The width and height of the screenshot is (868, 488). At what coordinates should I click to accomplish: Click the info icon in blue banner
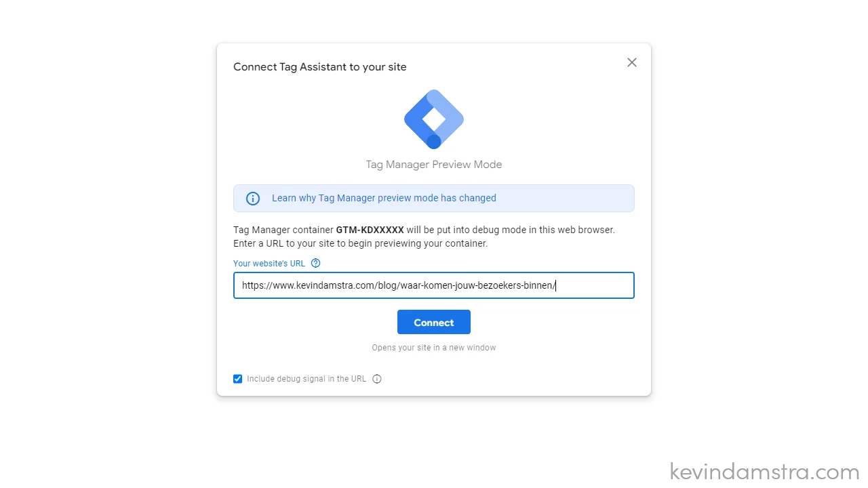coord(253,199)
